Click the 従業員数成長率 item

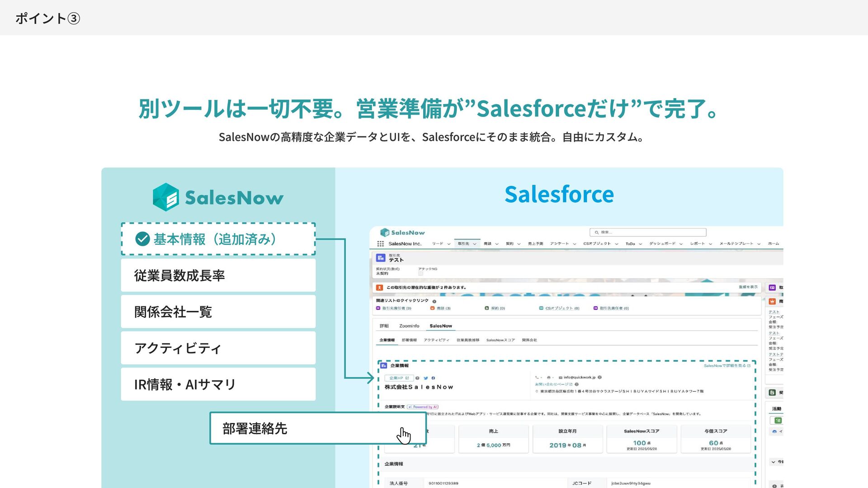[218, 275]
